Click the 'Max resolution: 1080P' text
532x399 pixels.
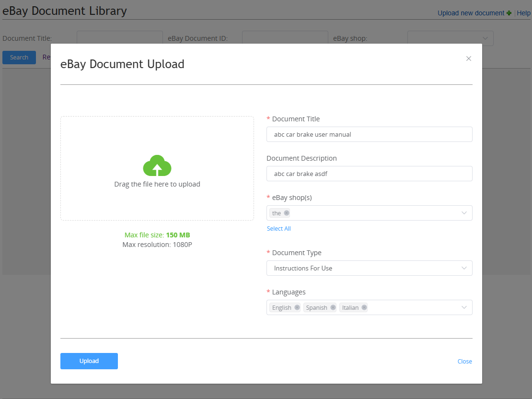click(x=157, y=245)
